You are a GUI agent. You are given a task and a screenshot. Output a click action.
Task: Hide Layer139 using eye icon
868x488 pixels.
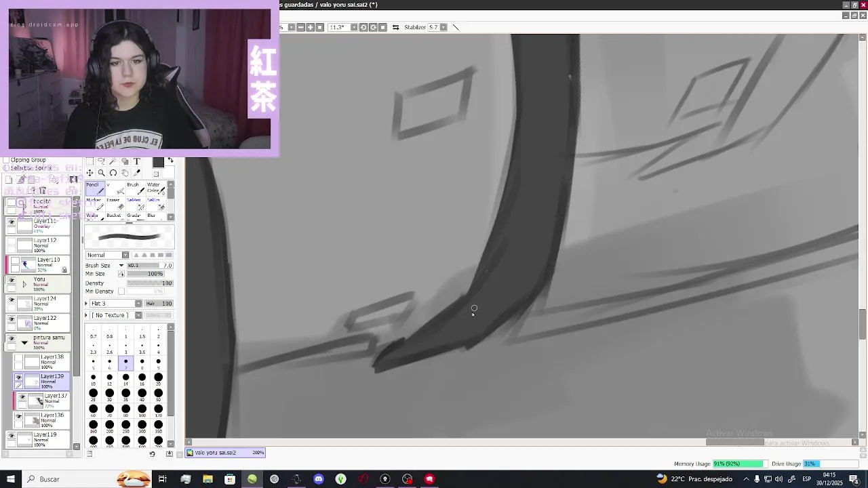pos(19,377)
